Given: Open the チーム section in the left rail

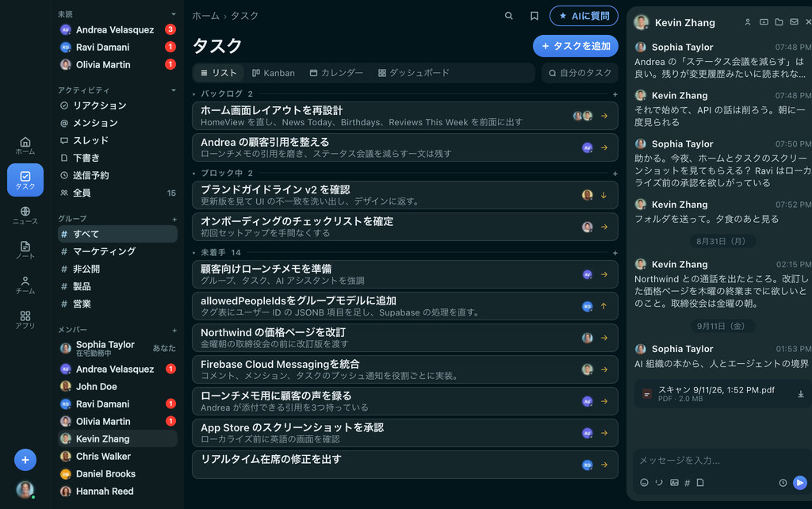Looking at the screenshot, I should coord(25,285).
